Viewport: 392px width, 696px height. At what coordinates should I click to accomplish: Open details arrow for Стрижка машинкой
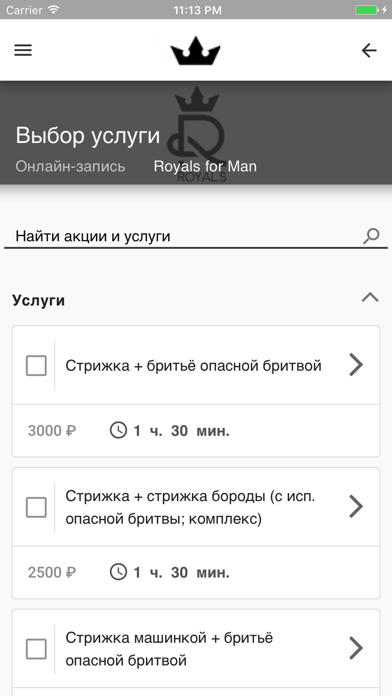click(x=356, y=648)
